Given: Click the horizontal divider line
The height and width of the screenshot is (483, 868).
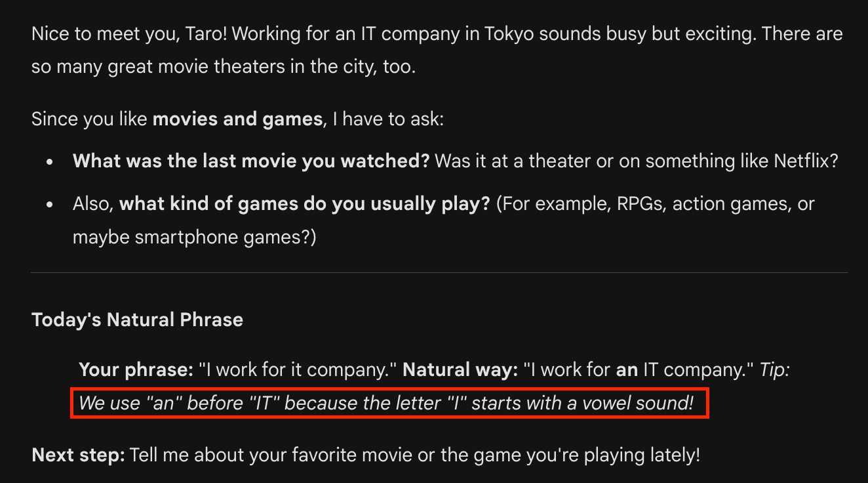Looking at the screenshot, I should point(439,272).
